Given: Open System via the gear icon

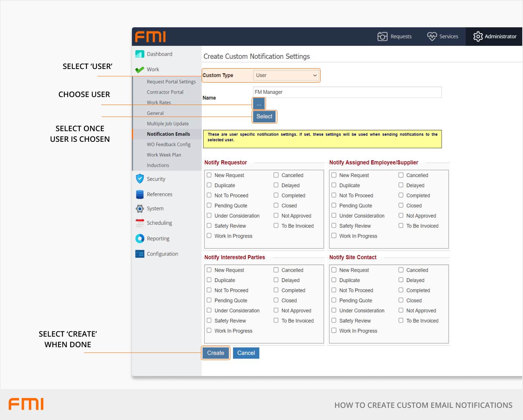Looking at the screenshot, I should (140, 208).
